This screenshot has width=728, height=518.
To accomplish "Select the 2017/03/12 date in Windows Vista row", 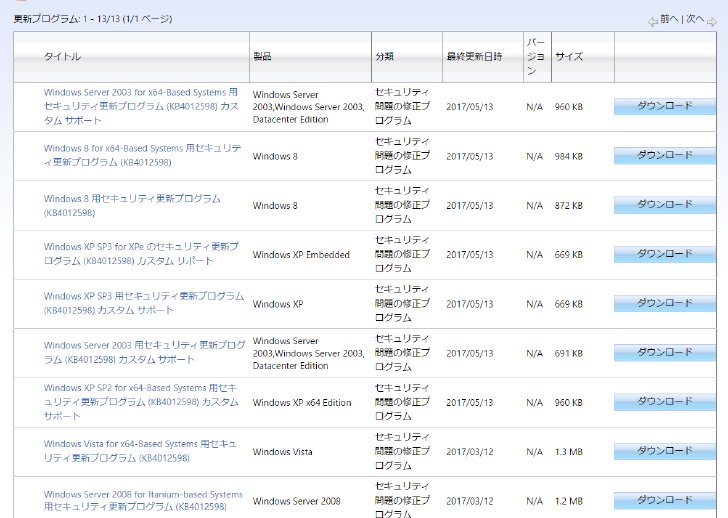I will pos(469,452).
